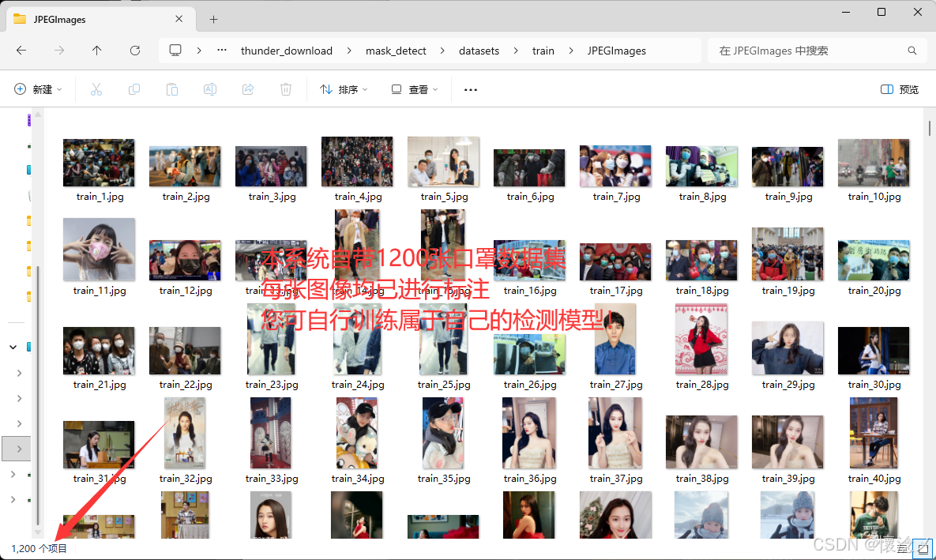This screenshot has height=560, width=936.
Task: Toggle the 预览 preview pane
Action: point(900,89)
